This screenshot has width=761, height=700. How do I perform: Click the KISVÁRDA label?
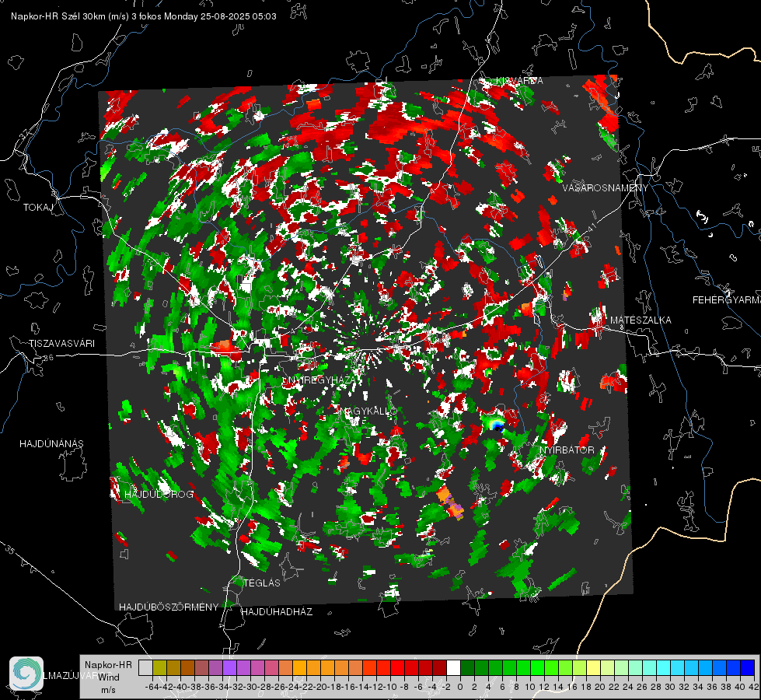[519, 81]
